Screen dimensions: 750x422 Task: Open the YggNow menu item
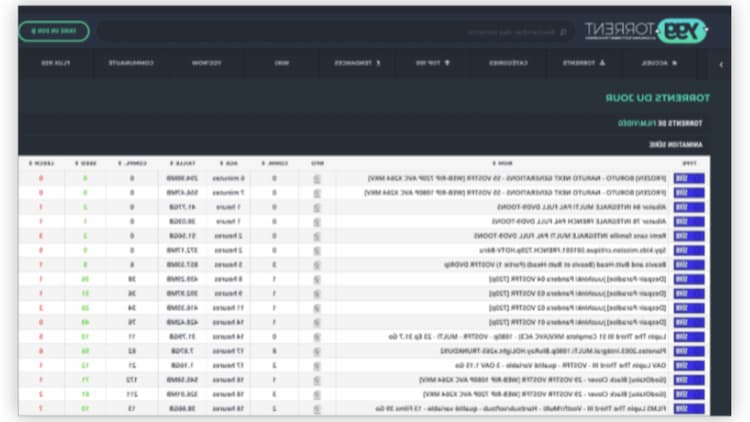(x=206, y=63)
